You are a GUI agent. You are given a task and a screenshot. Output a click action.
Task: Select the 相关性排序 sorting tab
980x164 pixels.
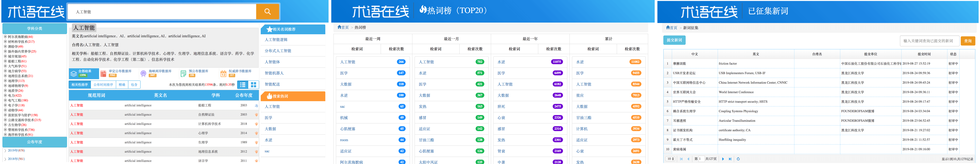[x=80, y=85]
